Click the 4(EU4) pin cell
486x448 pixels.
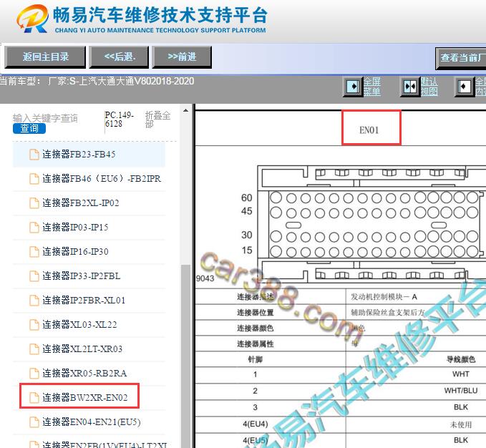point(255,424)
